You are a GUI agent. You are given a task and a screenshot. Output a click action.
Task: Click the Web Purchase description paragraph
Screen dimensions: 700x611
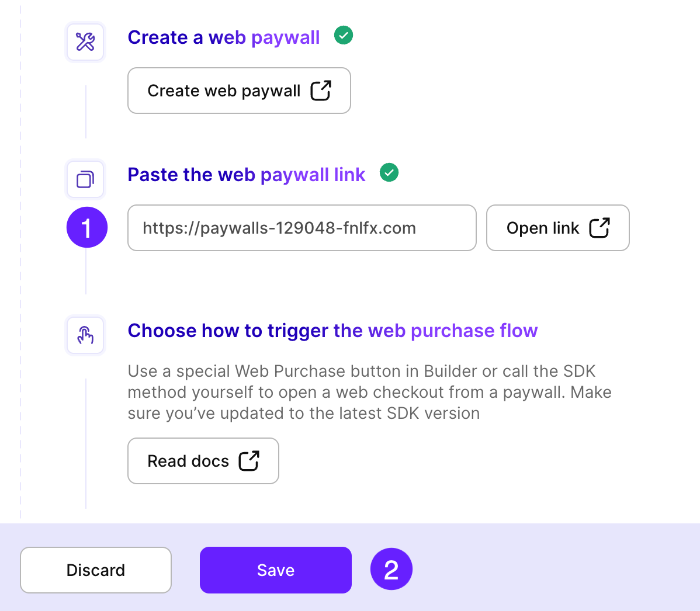[369, 392]
